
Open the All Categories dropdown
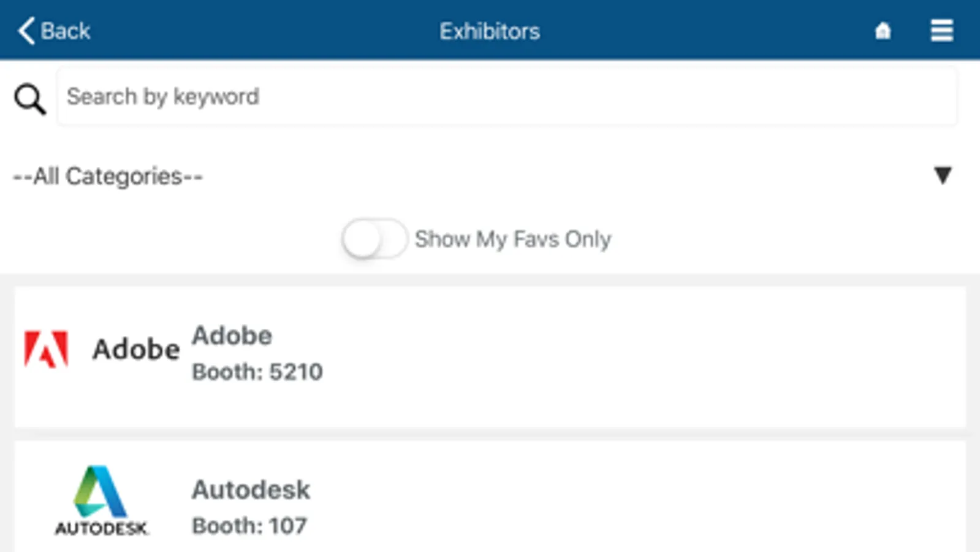(108, 177)
